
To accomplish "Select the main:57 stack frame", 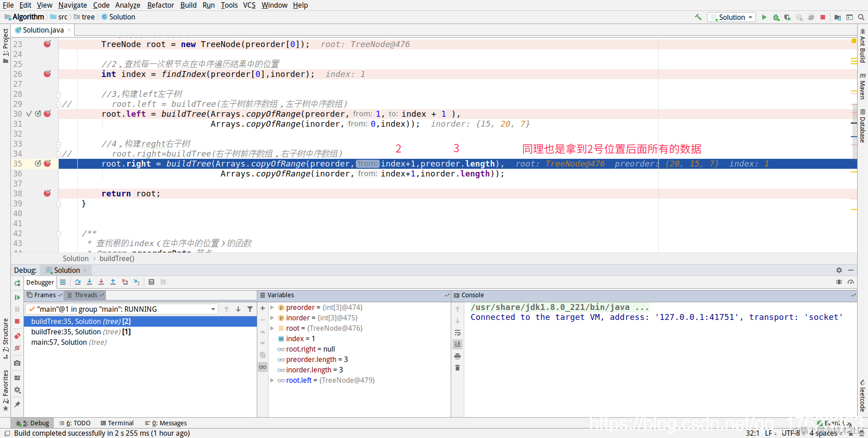I will pos(69,342).
